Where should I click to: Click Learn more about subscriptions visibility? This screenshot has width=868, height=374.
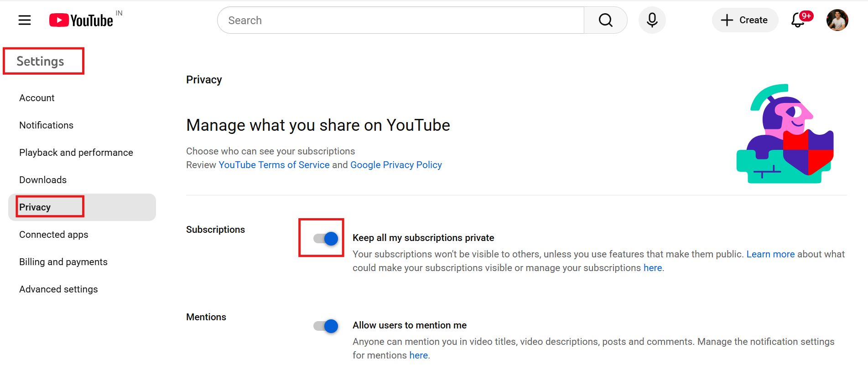[770, 254]
